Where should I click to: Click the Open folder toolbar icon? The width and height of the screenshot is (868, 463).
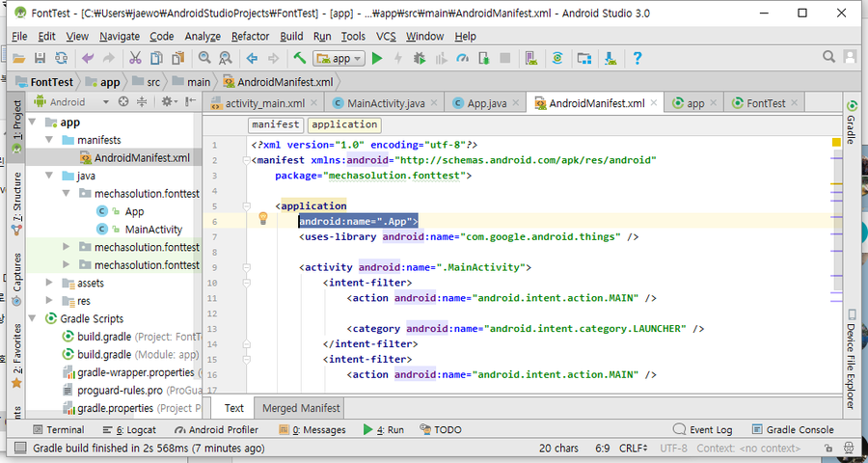point(19,58)
